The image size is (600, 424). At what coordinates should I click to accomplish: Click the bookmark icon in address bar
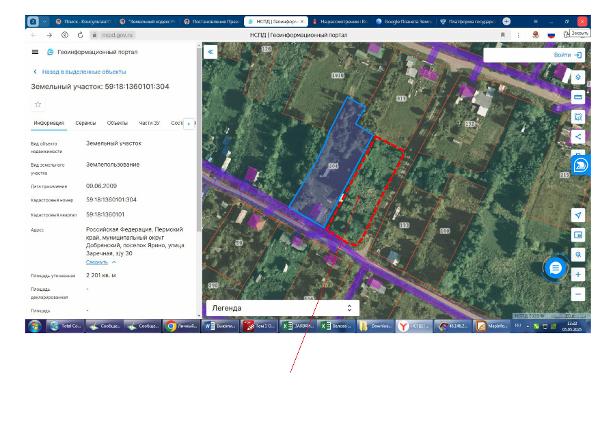pos(503,35)
